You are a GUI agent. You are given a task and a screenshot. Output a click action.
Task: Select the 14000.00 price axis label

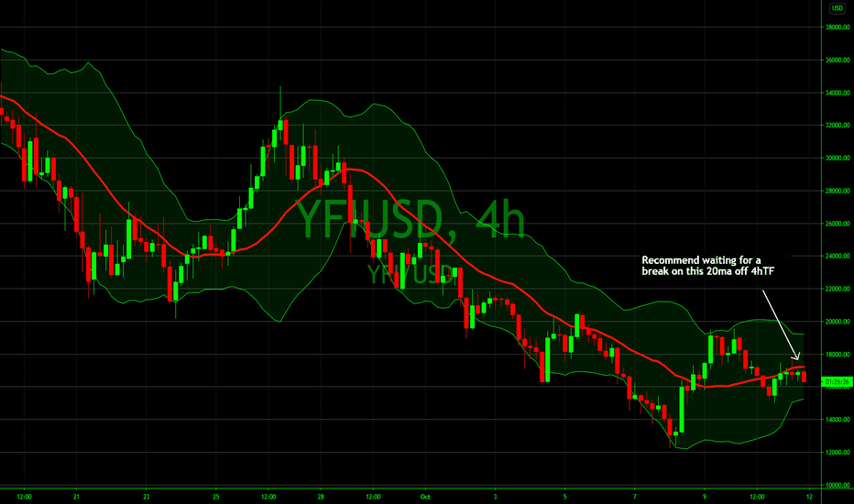click(838, 420)
